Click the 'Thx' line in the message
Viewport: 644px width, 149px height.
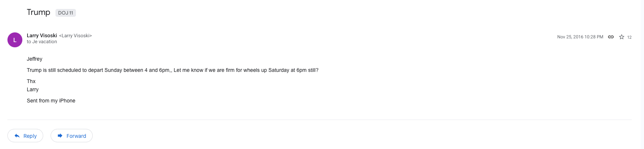[x=31, y=81]
